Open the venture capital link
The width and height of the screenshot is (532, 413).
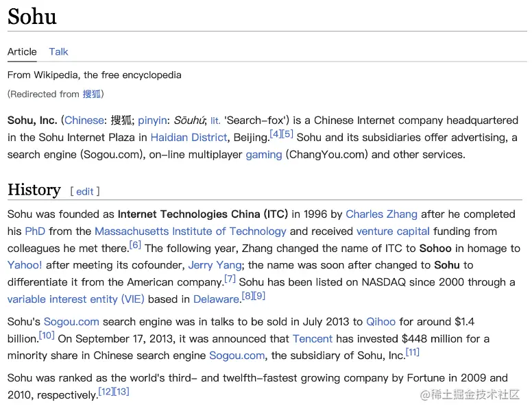pyautogui.click(x=393, y=231)
